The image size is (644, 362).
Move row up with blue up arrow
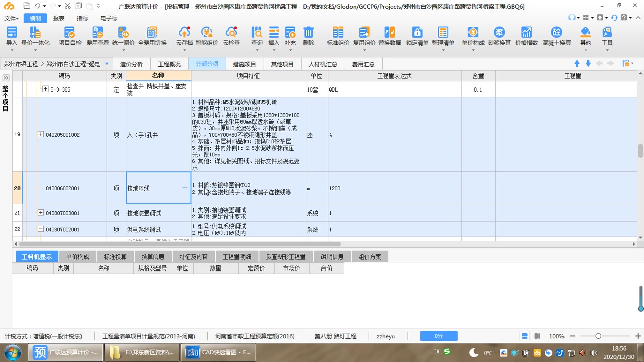point(577,63)
